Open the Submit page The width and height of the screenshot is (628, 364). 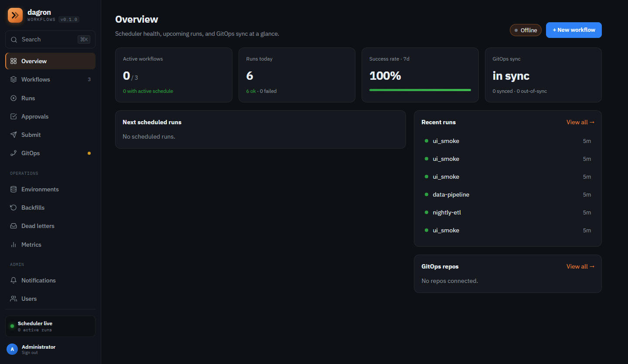click(x=51, y=135)
